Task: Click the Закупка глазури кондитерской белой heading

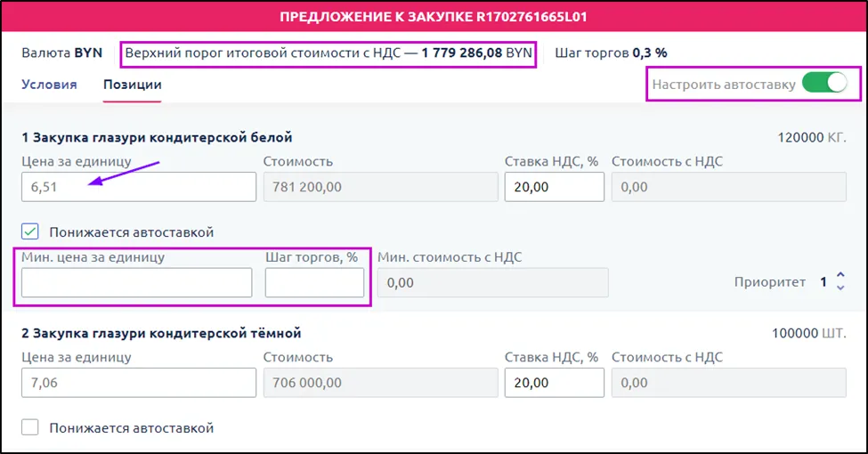Action: coord(157,137)
